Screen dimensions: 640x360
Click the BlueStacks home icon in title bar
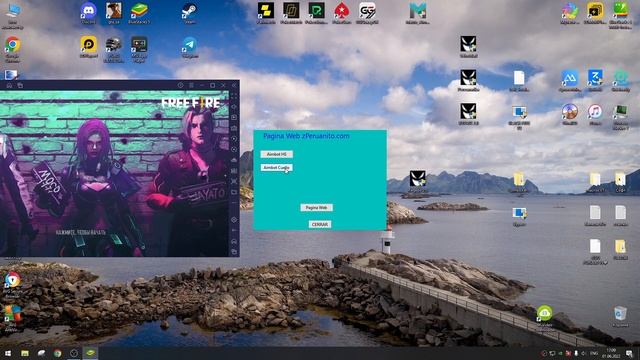click(x=9, y=85)
